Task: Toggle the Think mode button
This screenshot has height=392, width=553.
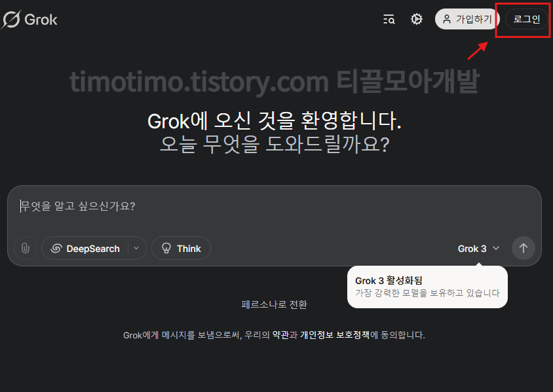Action: point(181,248)
